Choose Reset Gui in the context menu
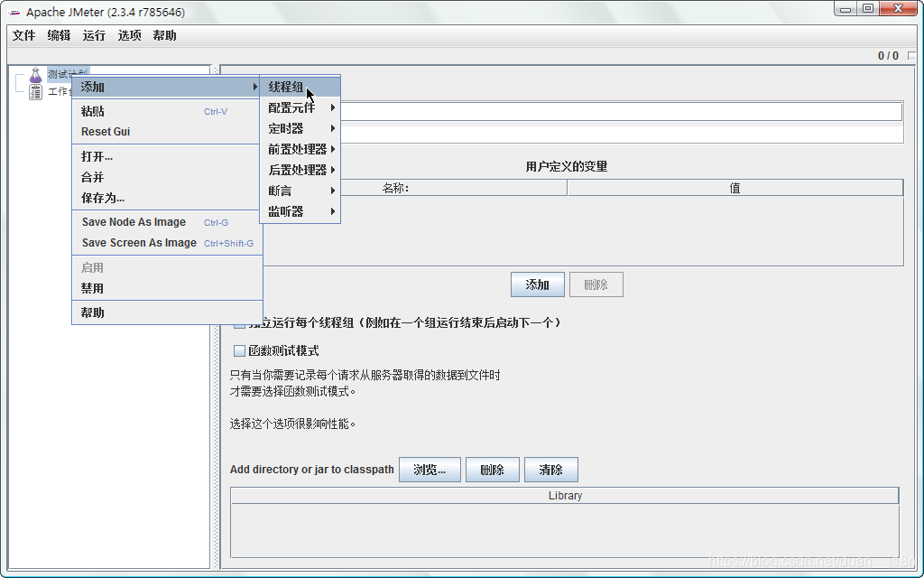The image size is (924, 578). [x=167, y=132]
